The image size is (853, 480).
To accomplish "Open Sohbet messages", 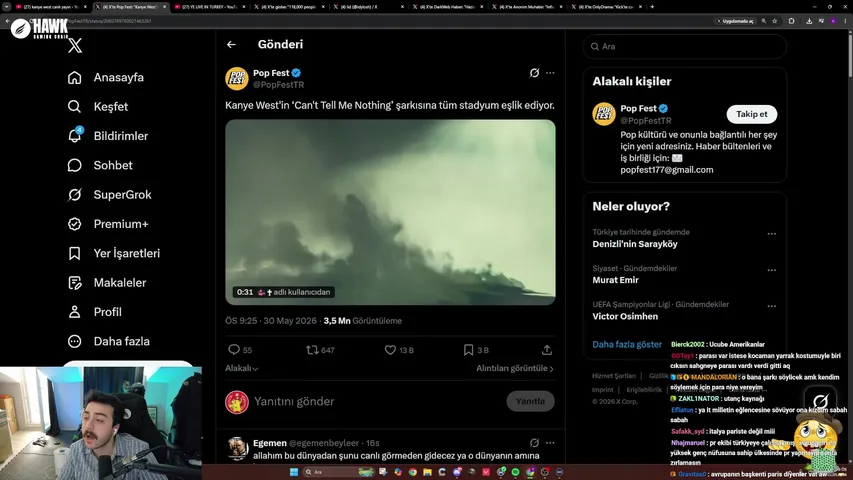I will 100,165.
